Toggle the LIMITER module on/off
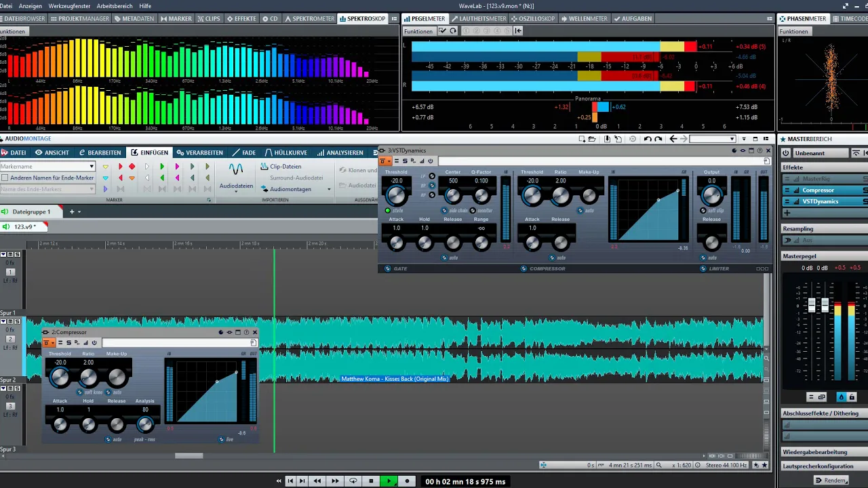 703,268
